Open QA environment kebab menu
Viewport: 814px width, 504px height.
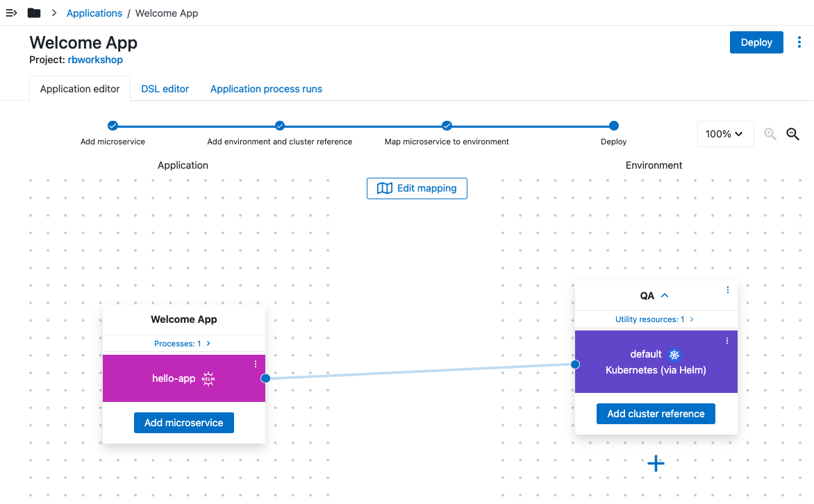728,290
